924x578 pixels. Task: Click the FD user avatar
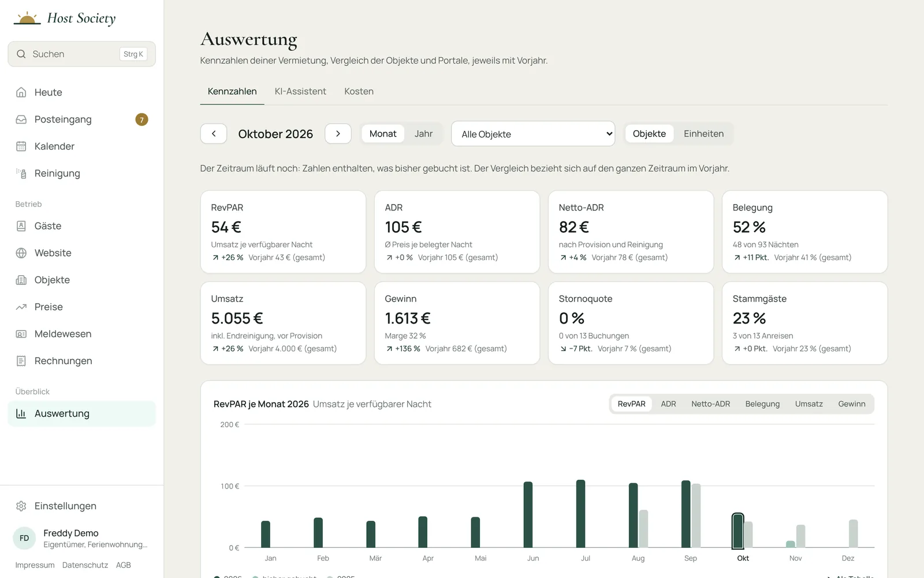pyautogui.click(x=24, y=538)
